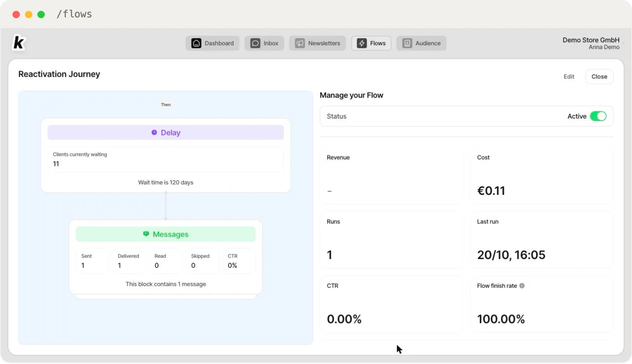
Task: Click the Messages speech bubble icon
Action: coord(146,234)
